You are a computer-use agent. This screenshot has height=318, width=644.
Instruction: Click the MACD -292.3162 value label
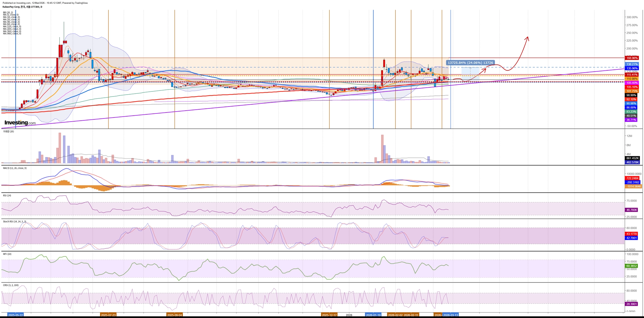coord(632,182)
